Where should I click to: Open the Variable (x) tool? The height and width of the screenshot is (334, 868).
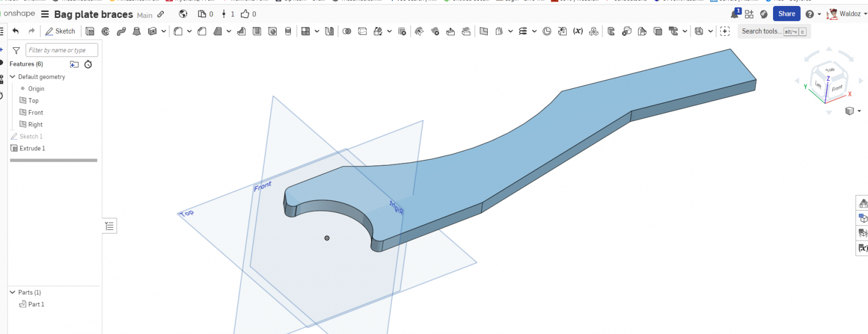[578, 31]
